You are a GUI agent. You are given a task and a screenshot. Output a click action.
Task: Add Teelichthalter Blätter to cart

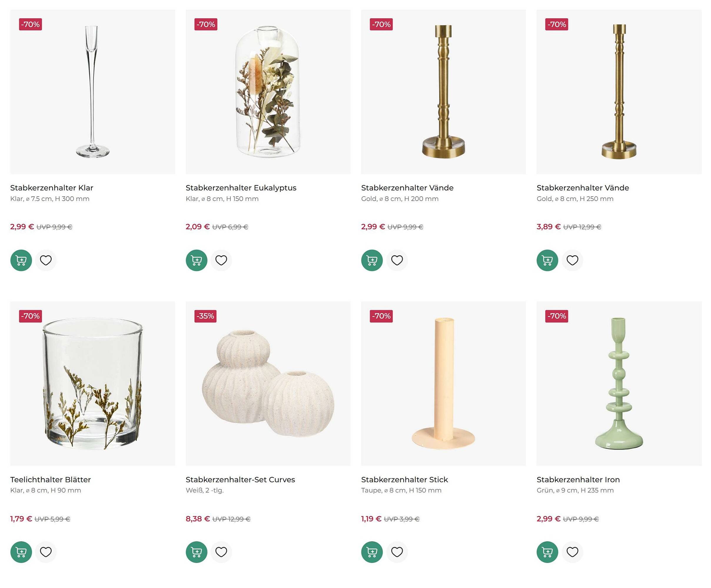[x=21, y=552]
